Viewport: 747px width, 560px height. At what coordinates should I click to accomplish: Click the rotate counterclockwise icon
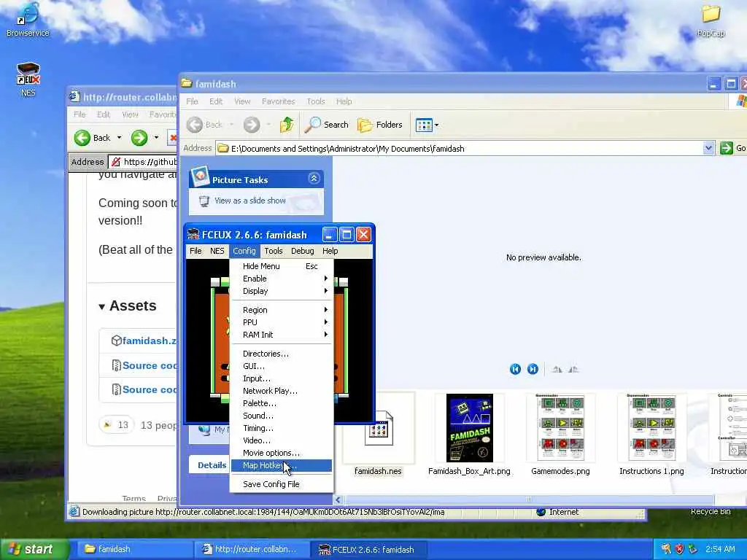(573, 369)
